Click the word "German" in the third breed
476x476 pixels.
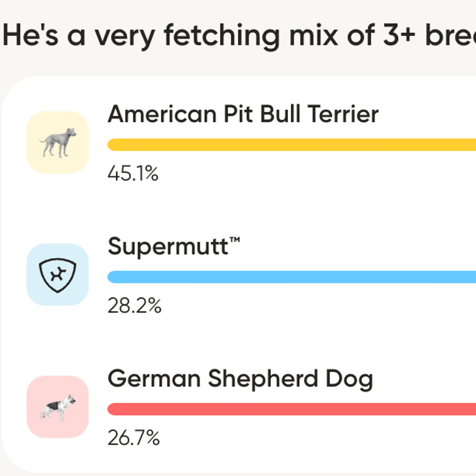154,379
